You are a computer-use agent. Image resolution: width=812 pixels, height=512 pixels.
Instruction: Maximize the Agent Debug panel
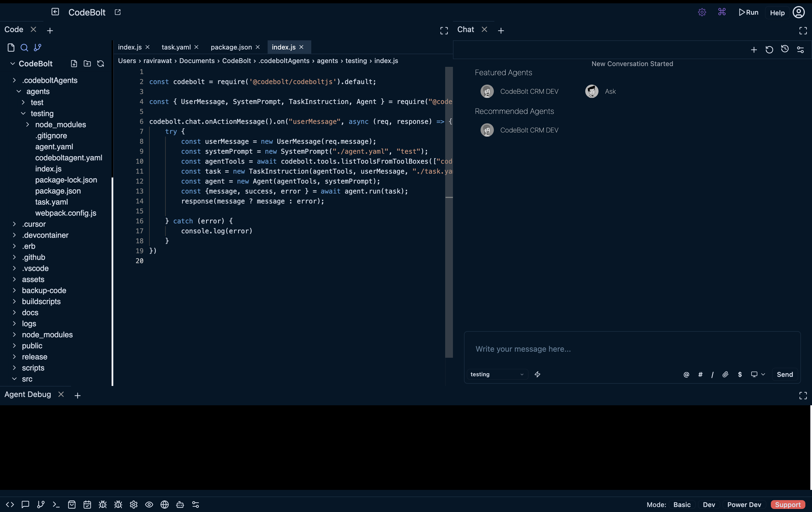[803, 396]
